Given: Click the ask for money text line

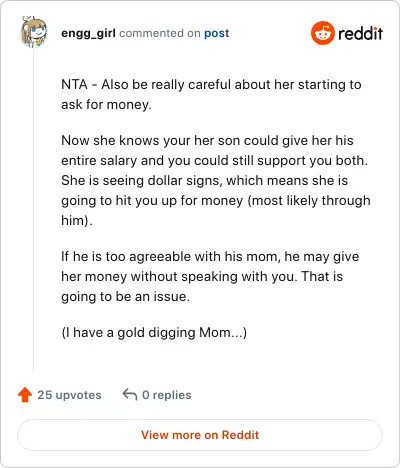Looking at the screenshot, I should pyautogui.click(x=106, y=104).
